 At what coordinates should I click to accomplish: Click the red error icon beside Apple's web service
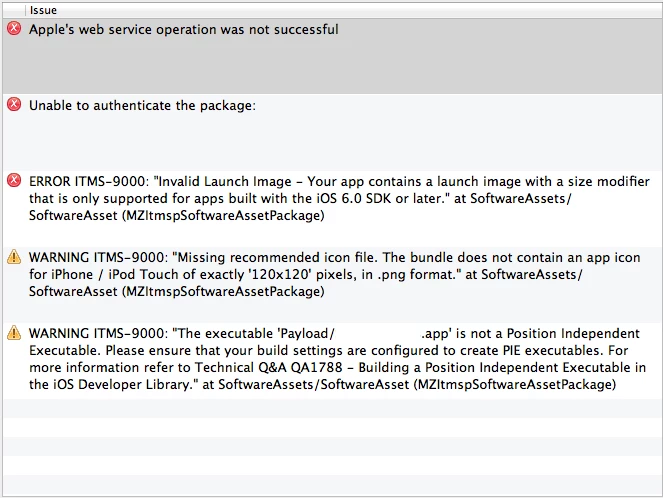tap(14, 28)
